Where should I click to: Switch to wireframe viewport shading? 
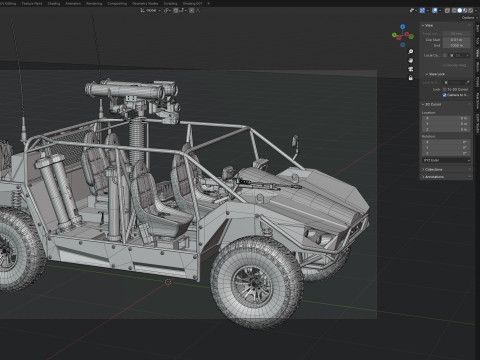(454, 11)
